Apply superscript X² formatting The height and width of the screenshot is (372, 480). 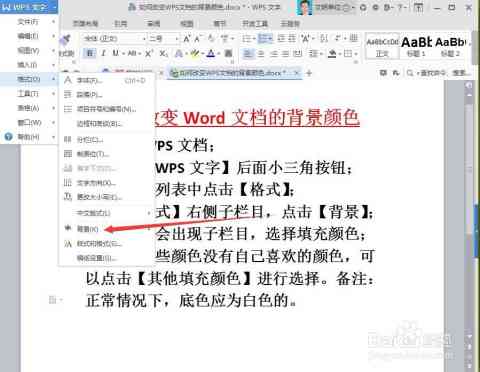pyautogui.click(x=149, y=53)
